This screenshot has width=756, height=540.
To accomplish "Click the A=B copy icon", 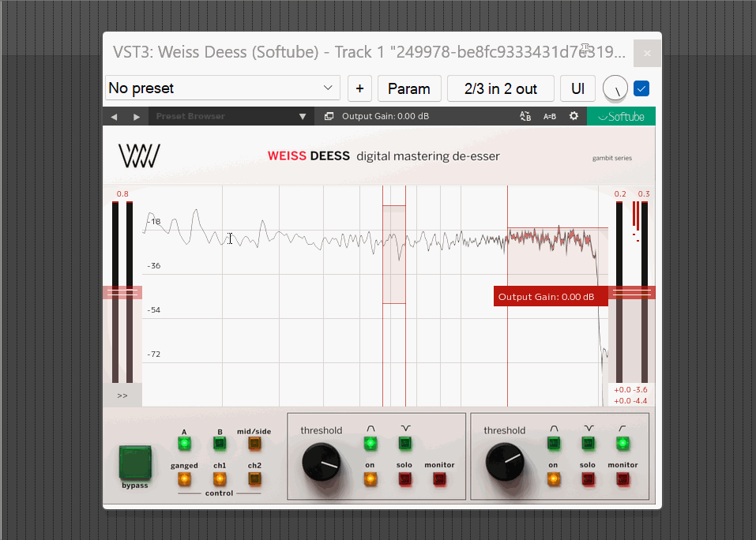I will tap(550, 116).
